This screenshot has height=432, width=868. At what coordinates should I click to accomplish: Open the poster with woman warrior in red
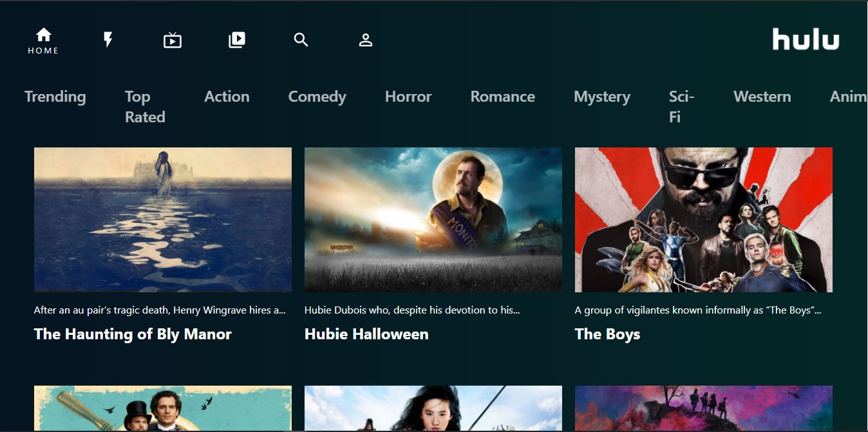433,408
